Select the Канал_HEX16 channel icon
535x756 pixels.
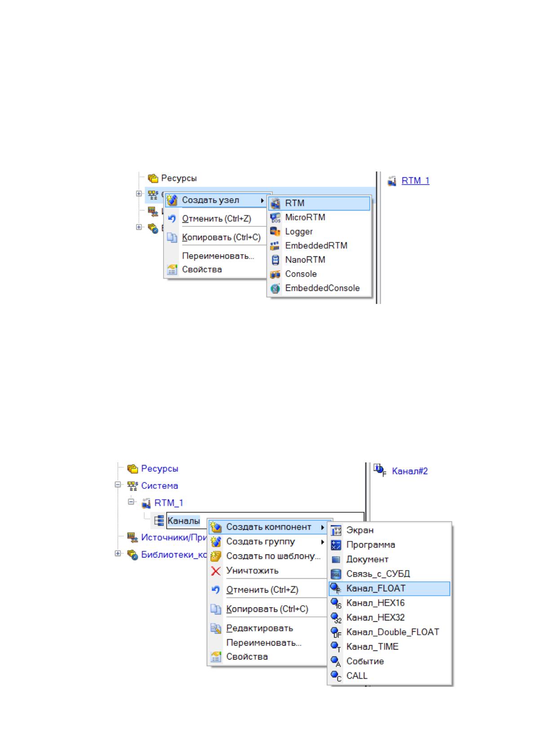(336, 603)
